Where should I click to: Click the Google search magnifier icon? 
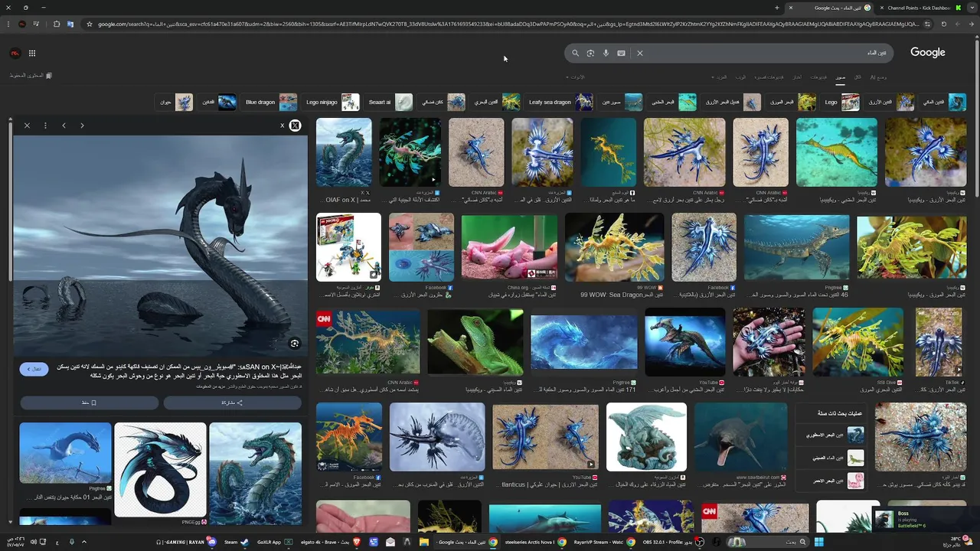coord(575,53)
